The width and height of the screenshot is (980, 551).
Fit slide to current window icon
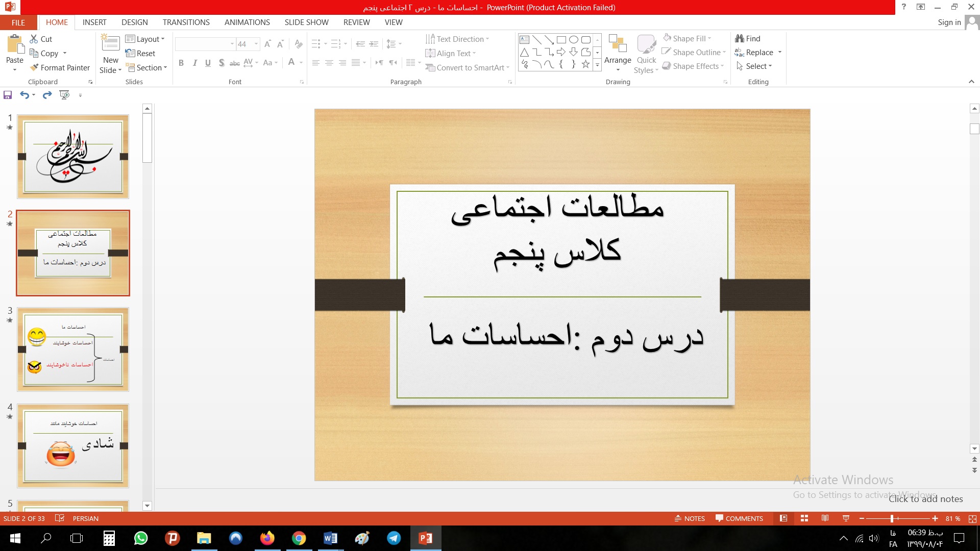tap(972, 518)
